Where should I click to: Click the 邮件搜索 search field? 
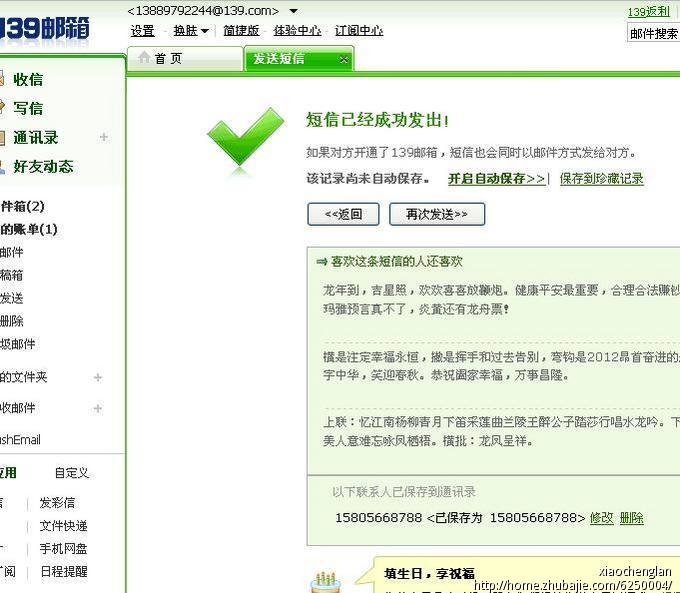[654, 34]
